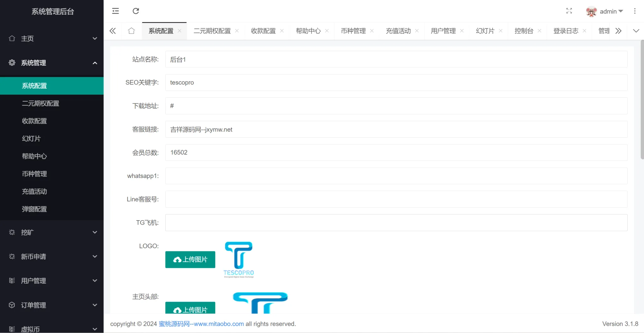Toggle the sidebar collapse icon

115,11
